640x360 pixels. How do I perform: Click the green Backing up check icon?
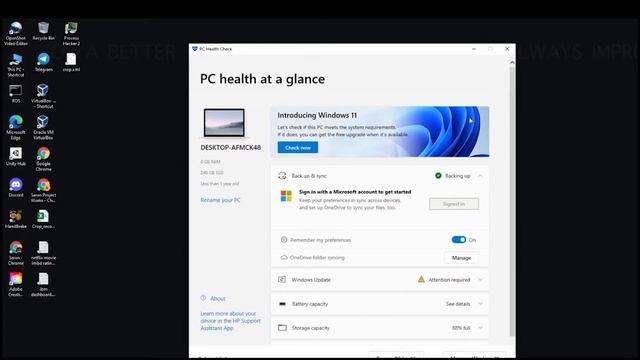point(438,176)
